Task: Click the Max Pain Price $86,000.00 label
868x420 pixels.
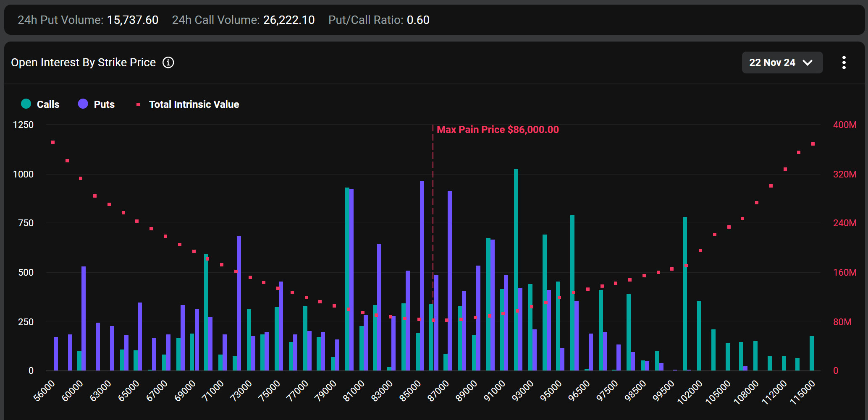Action: pos(498,130)
